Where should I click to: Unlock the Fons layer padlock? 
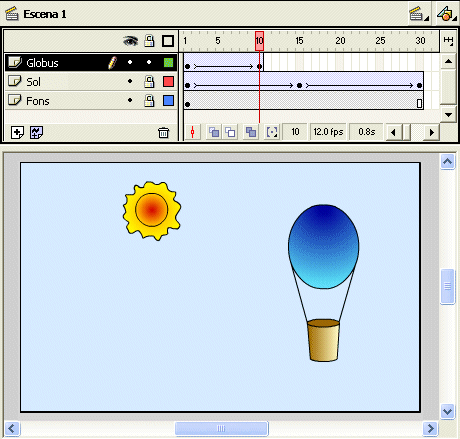pos(149,100)
